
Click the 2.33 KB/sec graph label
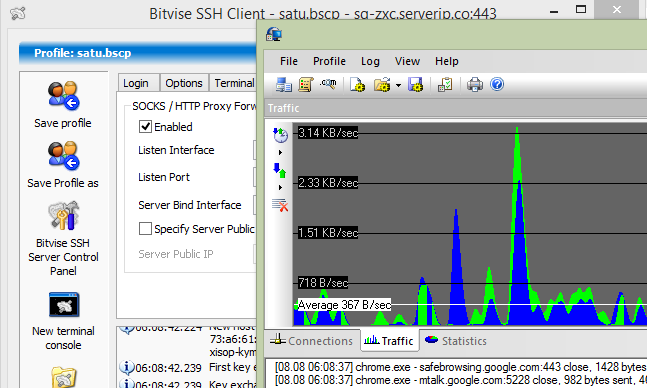tap(328, 183)
